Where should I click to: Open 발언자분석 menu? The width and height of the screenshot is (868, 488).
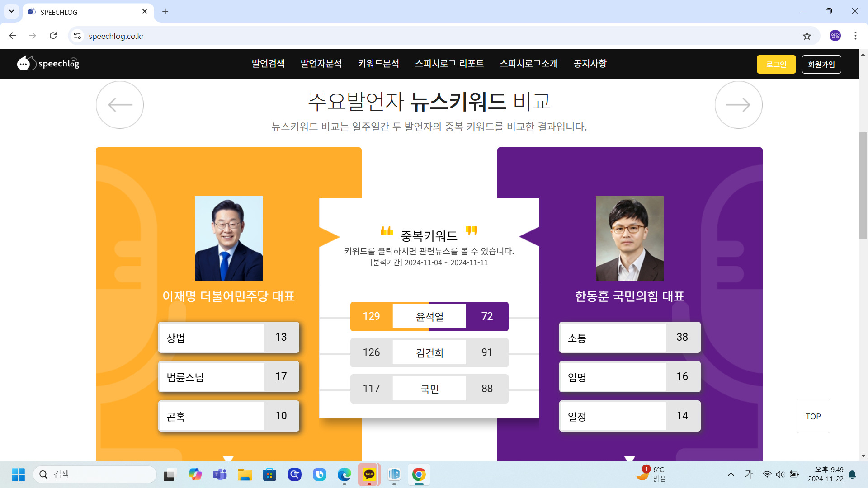pos(321,63)
